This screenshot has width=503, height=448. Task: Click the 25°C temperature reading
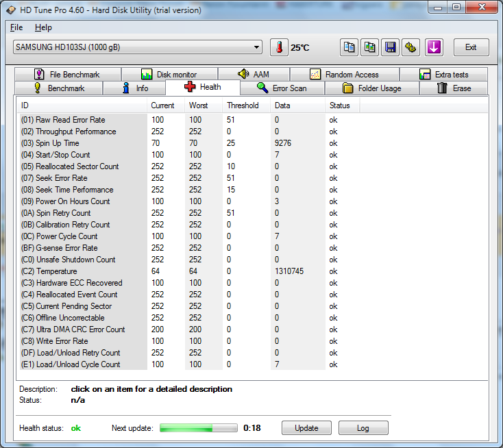(x=300, y=48)
